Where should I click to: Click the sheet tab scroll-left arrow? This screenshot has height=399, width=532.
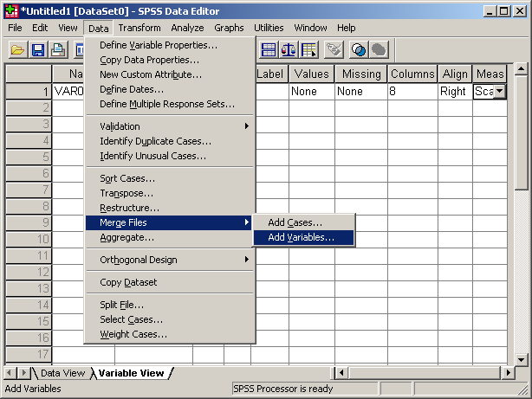(10, 373)
